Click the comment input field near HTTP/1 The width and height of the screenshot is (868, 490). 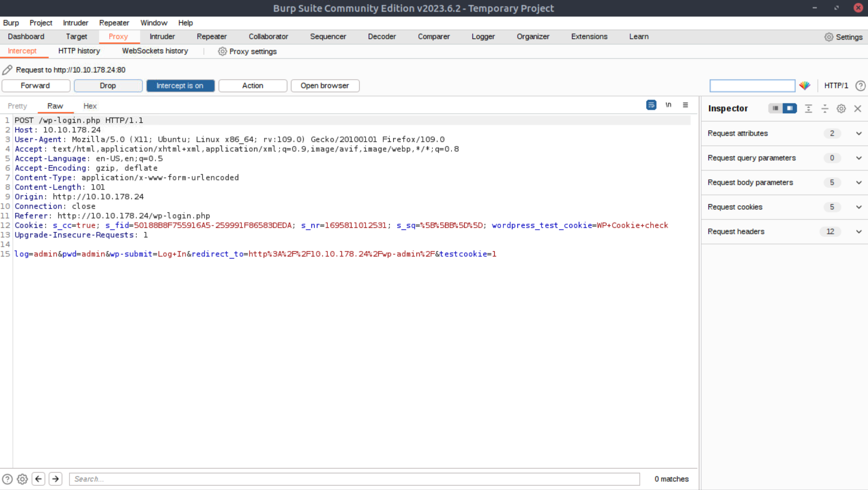pyautogui.click(x=752, y=85)
